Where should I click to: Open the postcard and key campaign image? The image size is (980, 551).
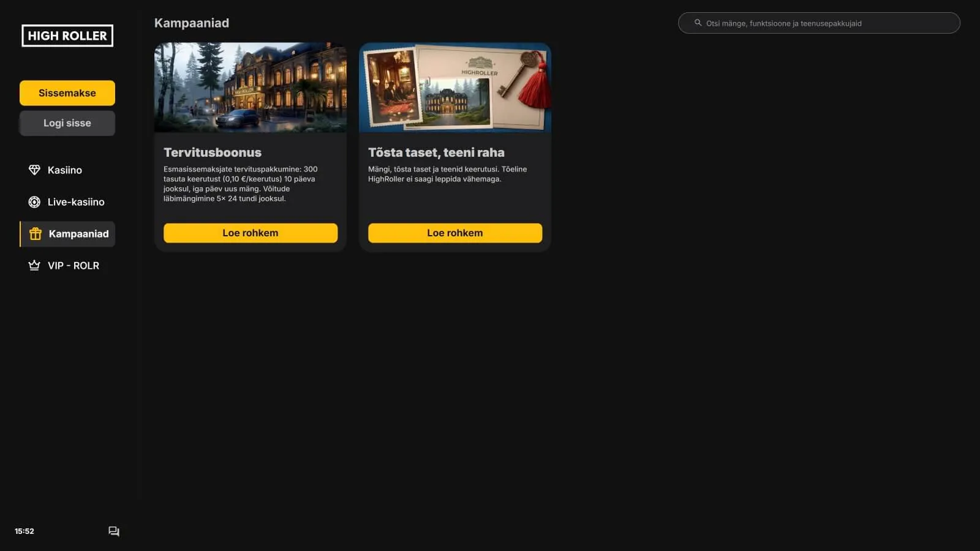pos(454,88)
